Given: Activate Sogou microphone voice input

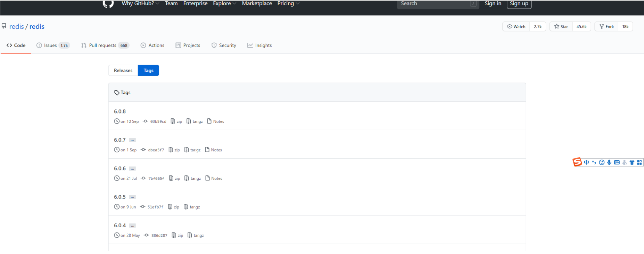Looking at the screenshot, I should pyautogui.click(x=609, y=162).
